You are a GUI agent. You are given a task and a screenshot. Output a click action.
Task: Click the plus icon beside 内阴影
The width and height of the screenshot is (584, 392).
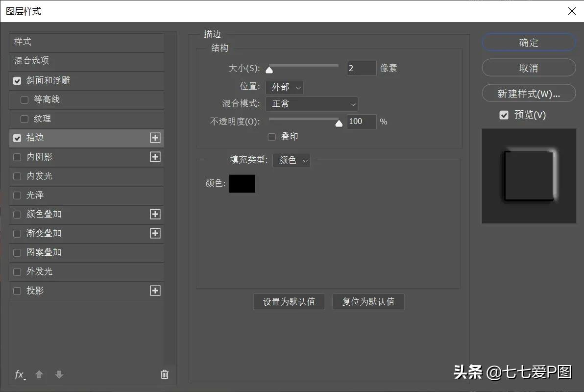(x=155, y=157)
